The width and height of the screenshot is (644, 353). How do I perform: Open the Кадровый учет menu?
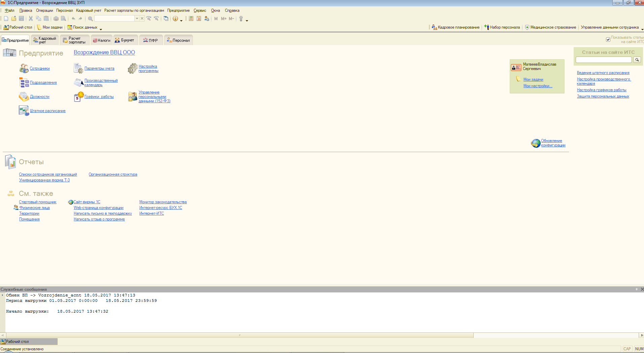(89, 10)
